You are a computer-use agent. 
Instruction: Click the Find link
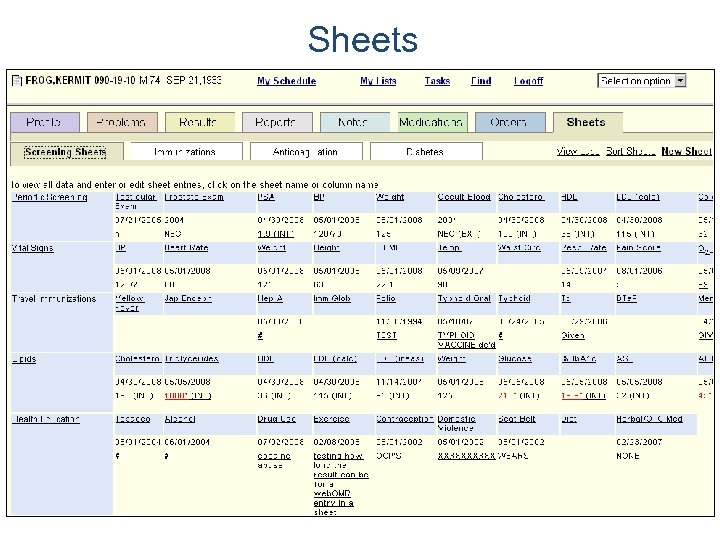pos(481,81)
